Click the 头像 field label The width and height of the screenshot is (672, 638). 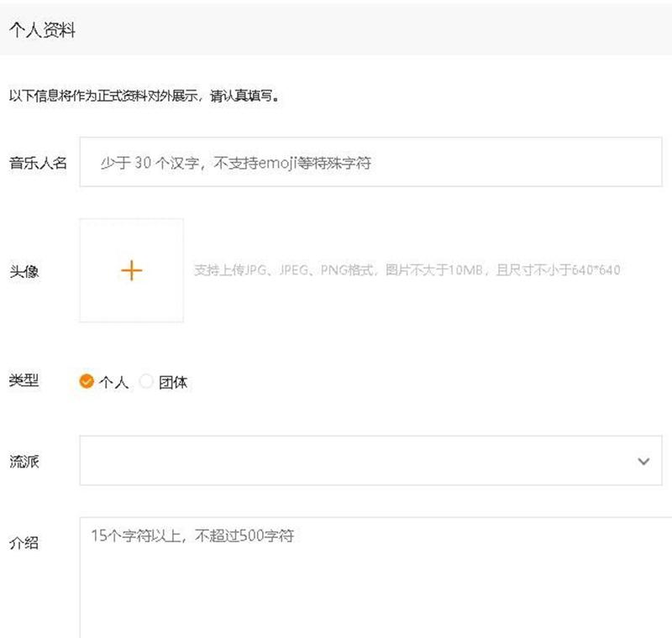point(24,271)
